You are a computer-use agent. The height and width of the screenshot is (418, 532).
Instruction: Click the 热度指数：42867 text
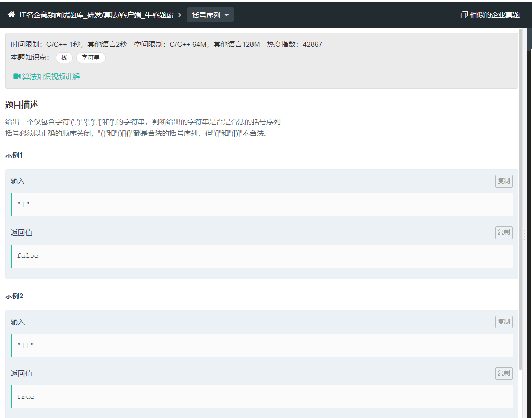click(x=294, y=44)
